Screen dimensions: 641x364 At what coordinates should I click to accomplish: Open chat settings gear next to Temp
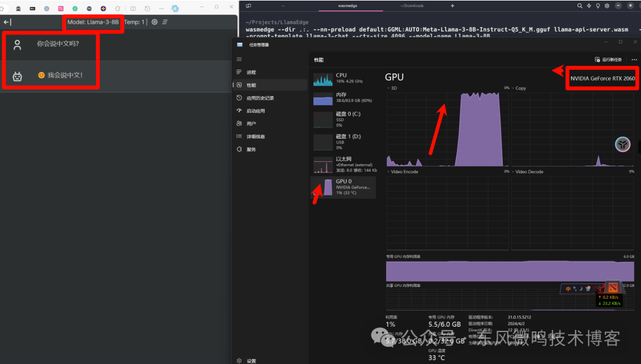pos(154,22)
